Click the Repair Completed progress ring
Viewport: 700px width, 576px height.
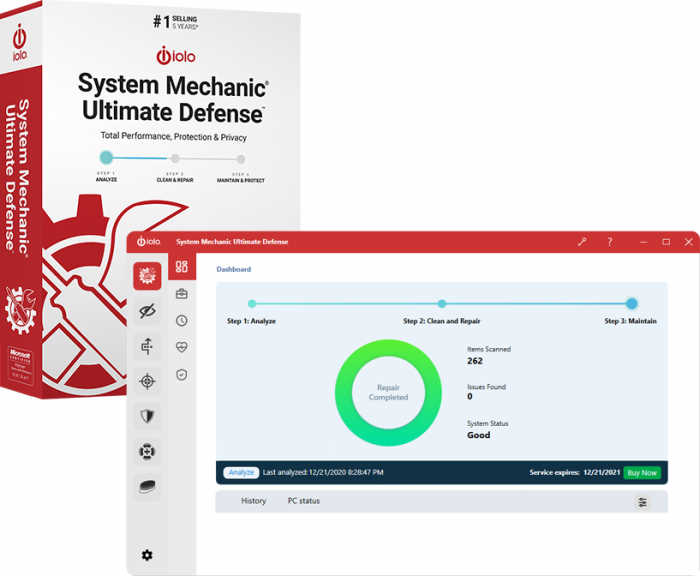pyautogui.click(x=388, y=392)
